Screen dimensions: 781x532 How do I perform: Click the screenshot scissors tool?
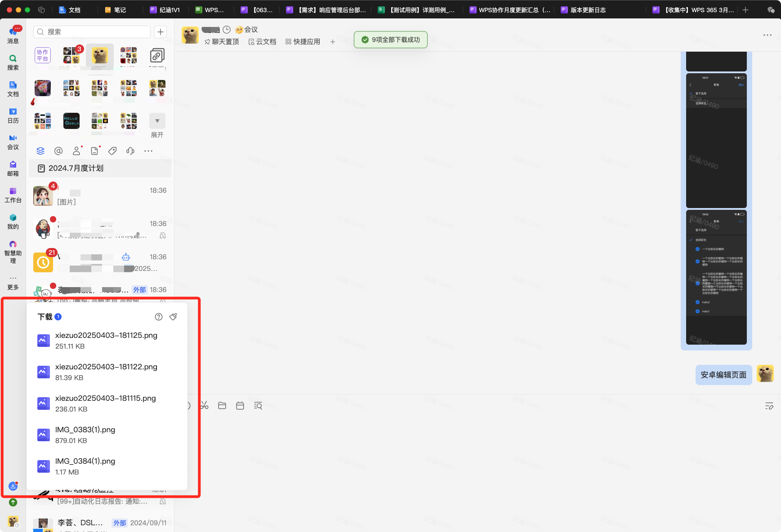205,406
